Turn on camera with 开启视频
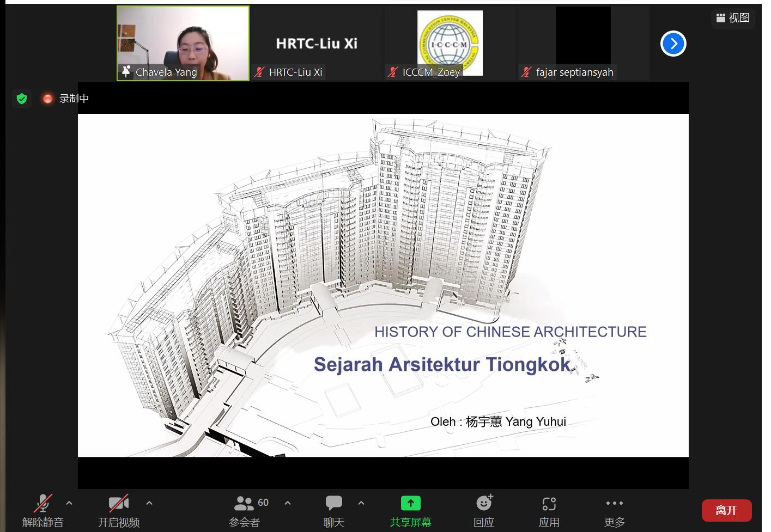771x532 pixels. pos(118,510)
